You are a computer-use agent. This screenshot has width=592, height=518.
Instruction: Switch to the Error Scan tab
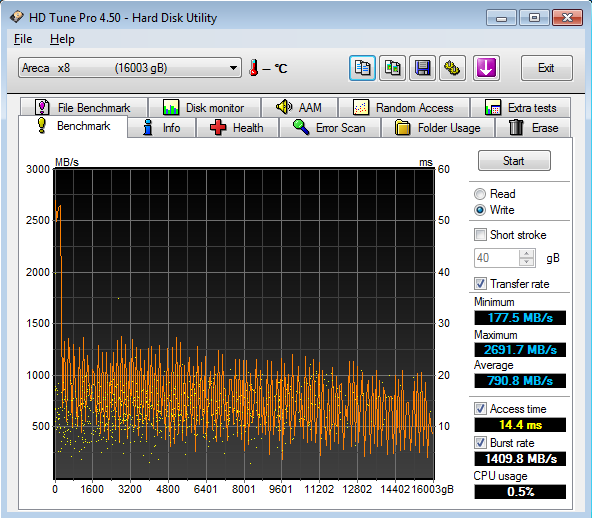330,128
